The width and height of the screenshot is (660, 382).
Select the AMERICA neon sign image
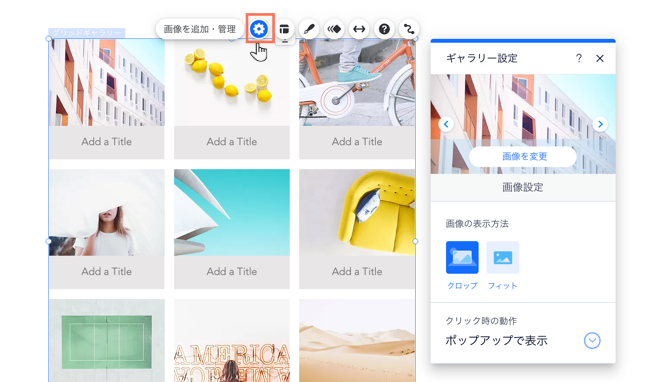click(x=232, y=340)
